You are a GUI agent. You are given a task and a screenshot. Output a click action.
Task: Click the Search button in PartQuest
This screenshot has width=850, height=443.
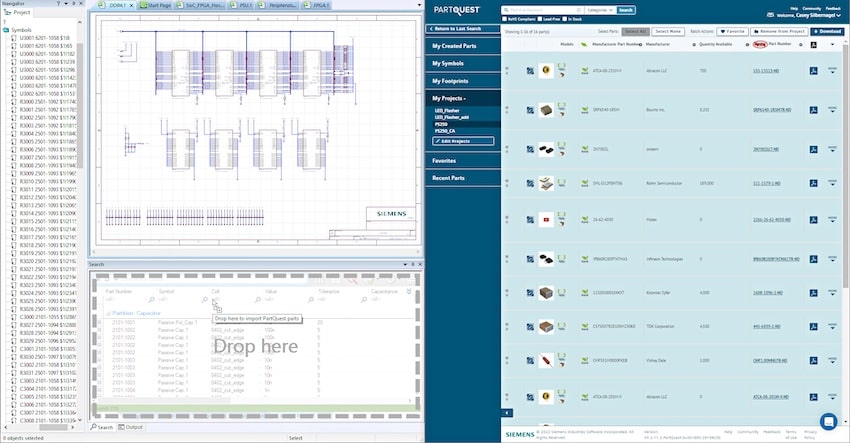point(626,10)
